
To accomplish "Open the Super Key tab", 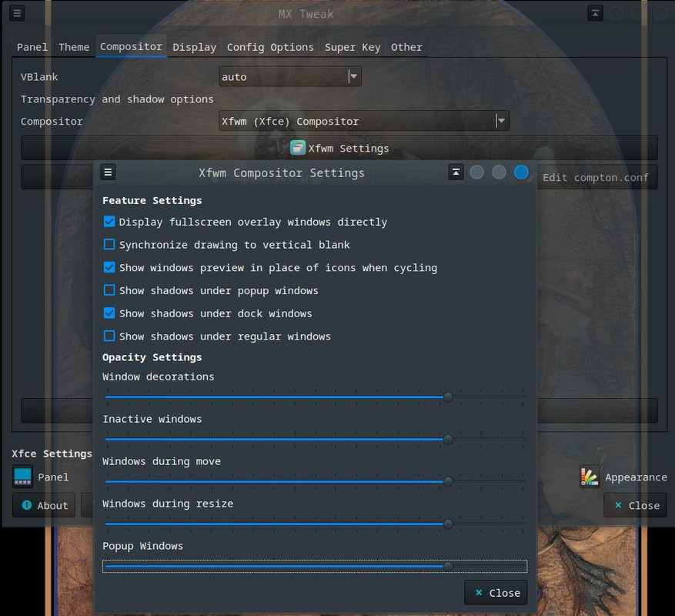I will tap(353, 47).
